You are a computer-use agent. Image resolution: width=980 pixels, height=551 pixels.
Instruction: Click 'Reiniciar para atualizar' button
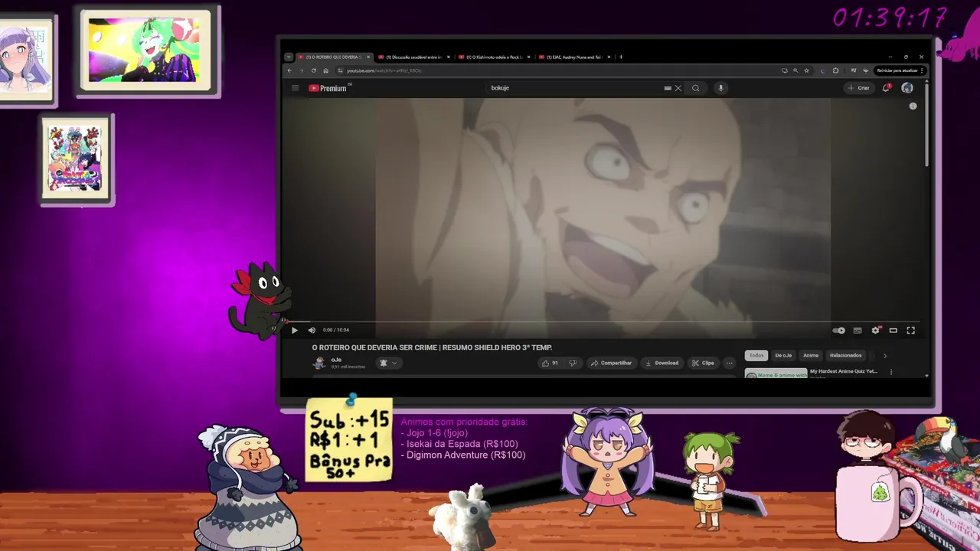(x=900, y=70)
